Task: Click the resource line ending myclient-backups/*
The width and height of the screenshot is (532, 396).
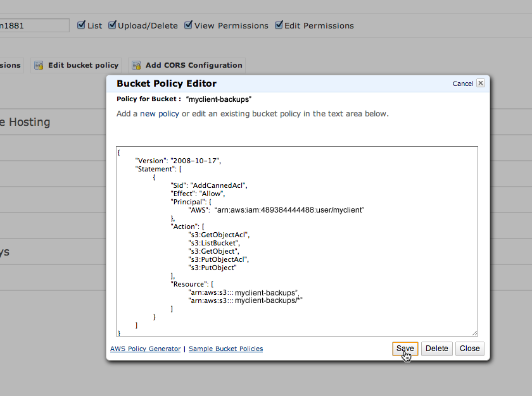Action: (245, 300)
